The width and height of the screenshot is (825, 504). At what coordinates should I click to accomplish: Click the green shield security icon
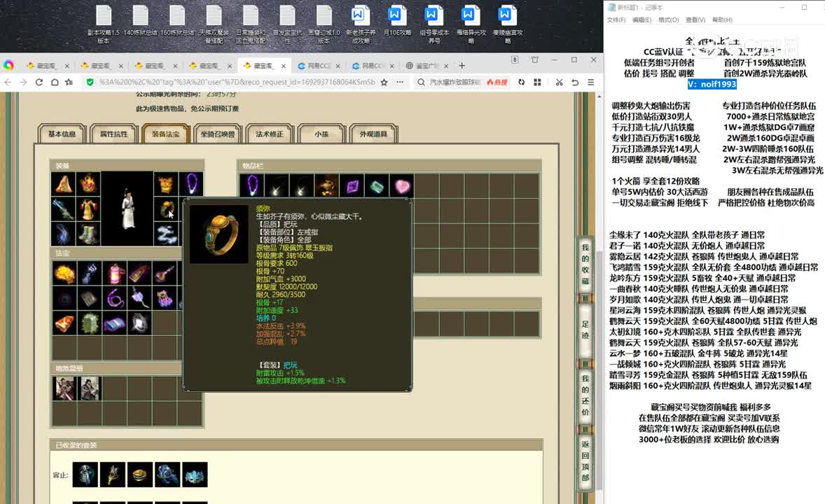(90, 82)
